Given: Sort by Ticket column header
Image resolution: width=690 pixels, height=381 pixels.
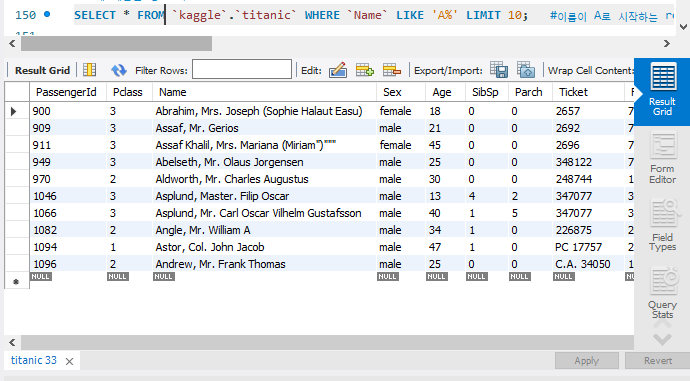Looking at the screenshot, I should click(588, 92).
